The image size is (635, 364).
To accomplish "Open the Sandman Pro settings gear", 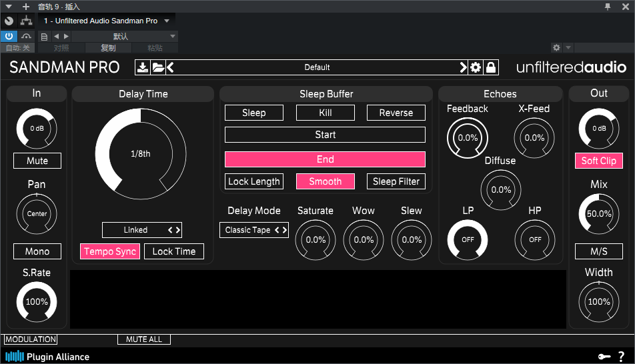I will [x=476, y=67].
